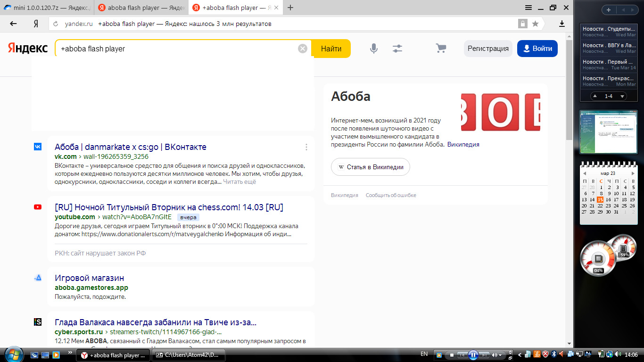Click the Войти sign-in button

click(x=537, y=49)
